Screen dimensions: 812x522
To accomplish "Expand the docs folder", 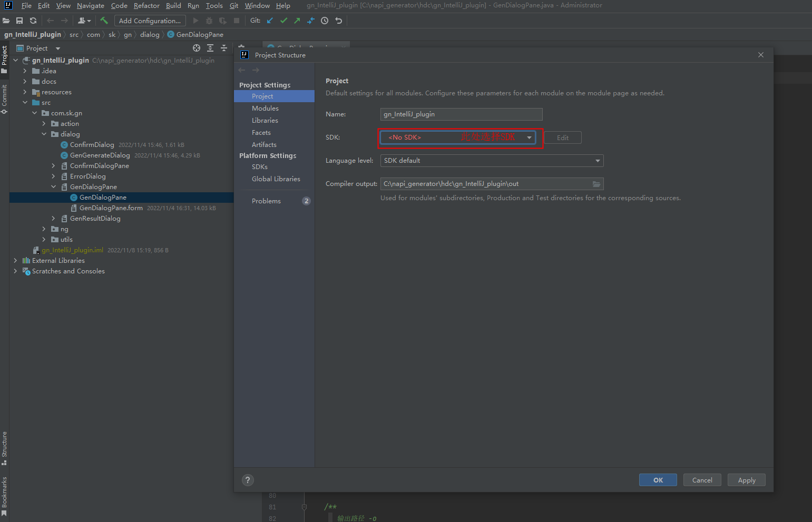I will coord(25,81).
